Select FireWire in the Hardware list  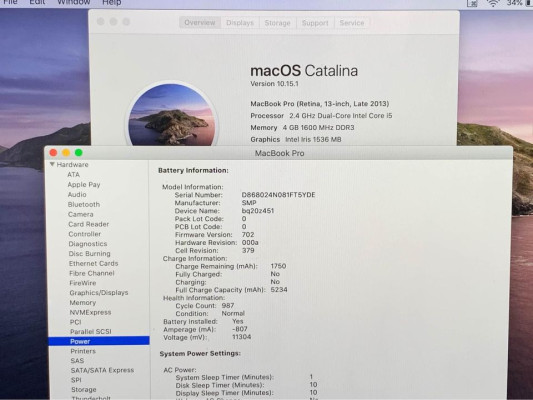pos(83,283)
